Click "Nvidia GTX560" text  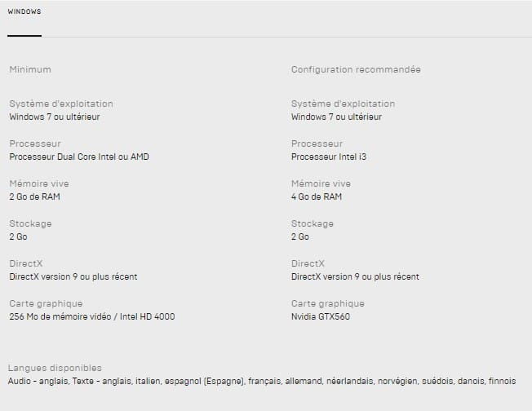coord(321,317)
